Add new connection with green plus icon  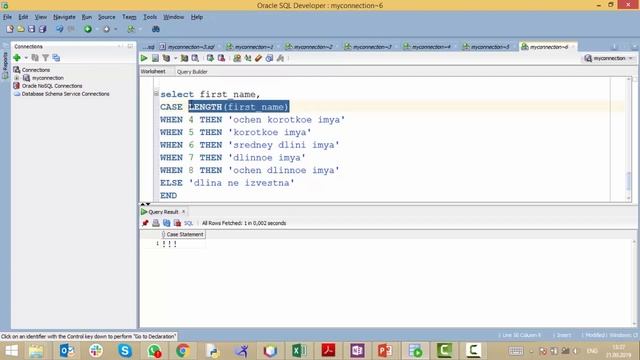17,58
